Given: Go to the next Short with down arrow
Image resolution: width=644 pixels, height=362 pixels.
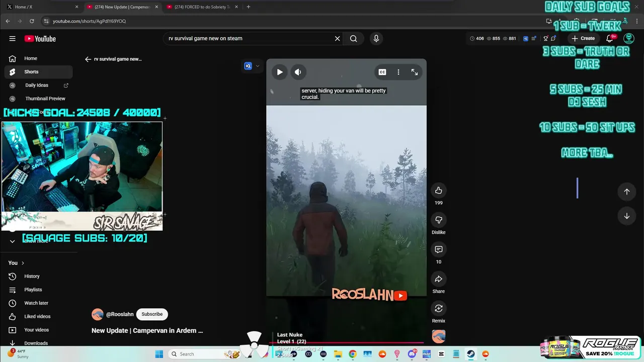Looking at the screenshot, I should point(627,216).
